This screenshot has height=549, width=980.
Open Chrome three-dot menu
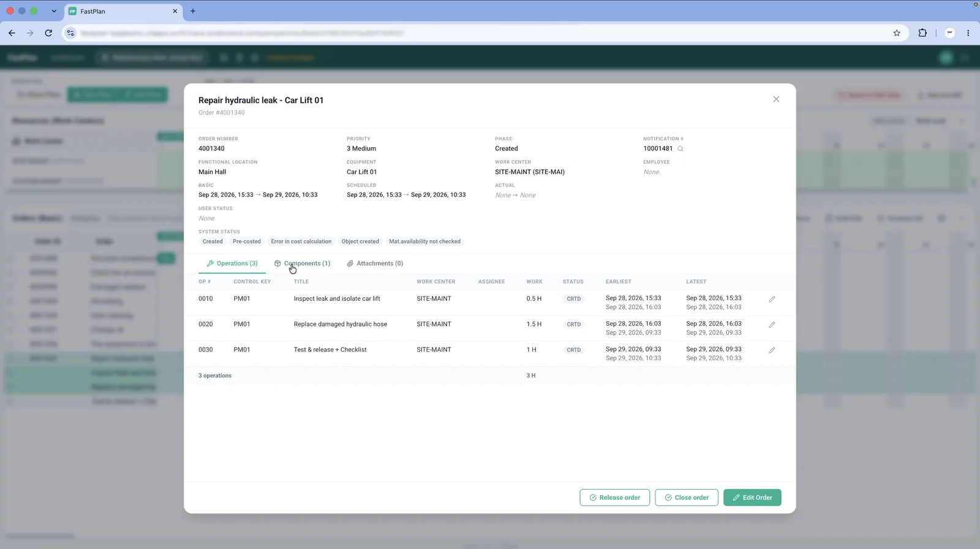[968, 33]
